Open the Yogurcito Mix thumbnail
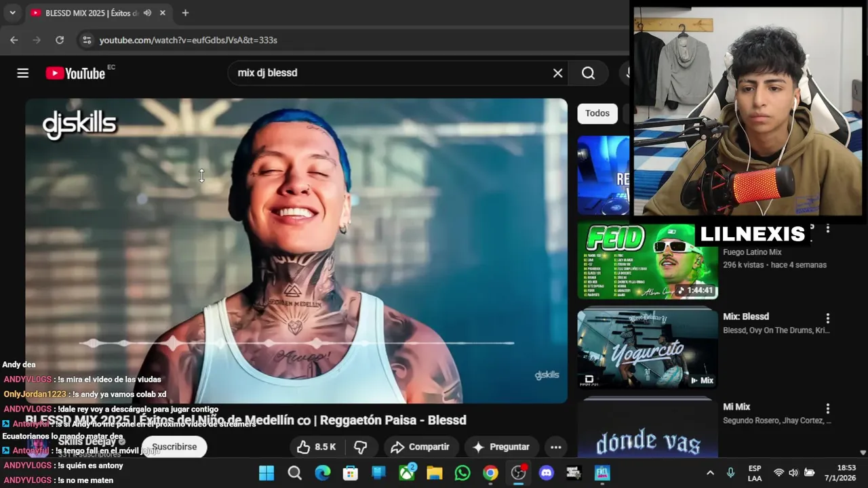This screenshot has height=488, width=868. pyautogui.click(x=648, y=348)
